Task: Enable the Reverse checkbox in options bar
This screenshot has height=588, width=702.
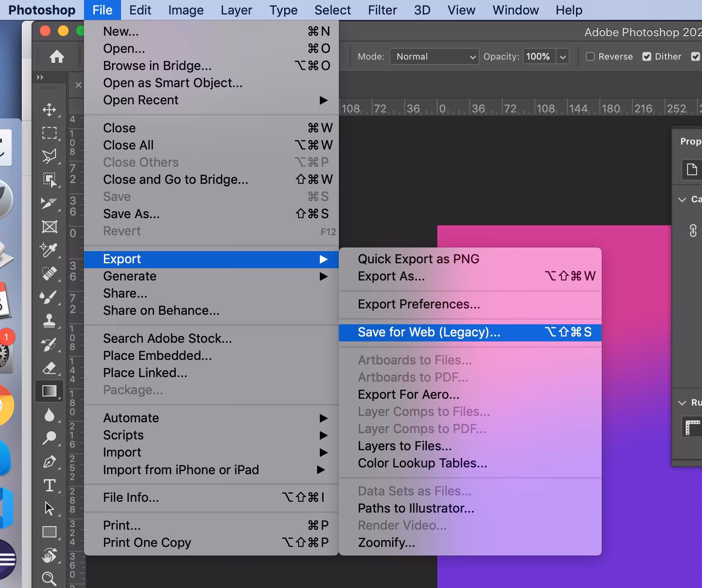Action: click(590, 56)
